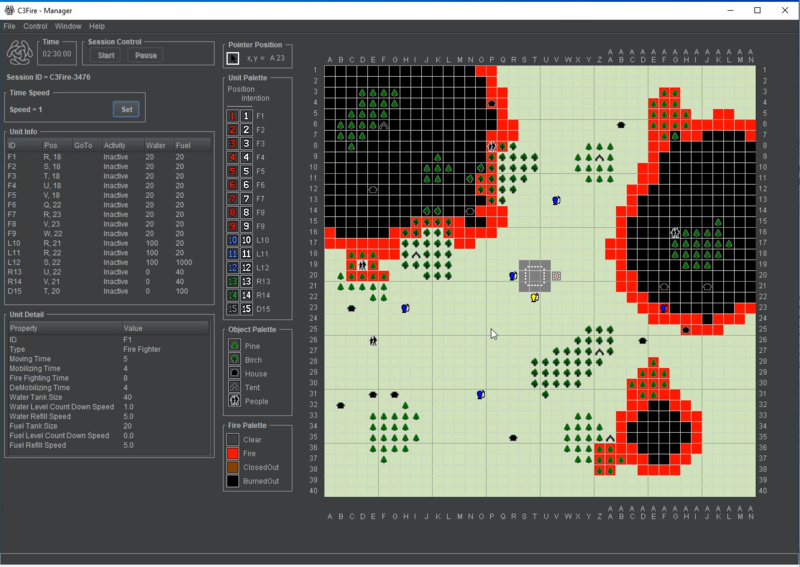The width and height of the screenshot is (800, 567).
Task: Pick the red Fire swatch
Action: (x=233, y=453)
